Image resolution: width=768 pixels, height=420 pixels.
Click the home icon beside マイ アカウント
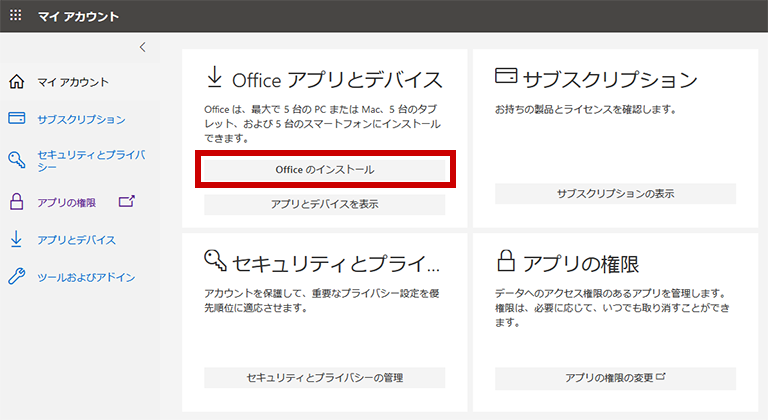[17, 81]
